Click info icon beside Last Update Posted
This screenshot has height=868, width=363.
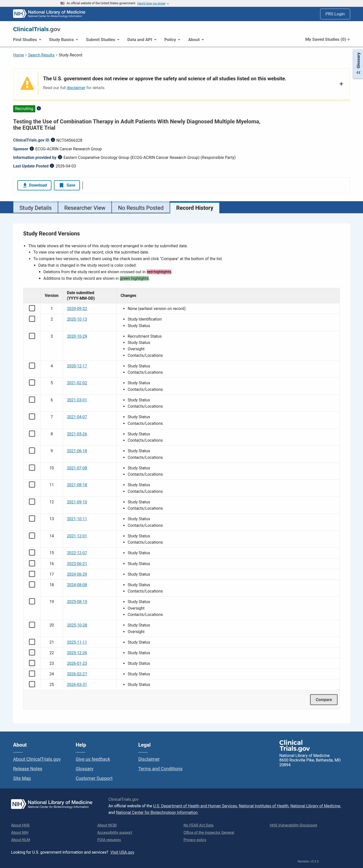point(52,166)
